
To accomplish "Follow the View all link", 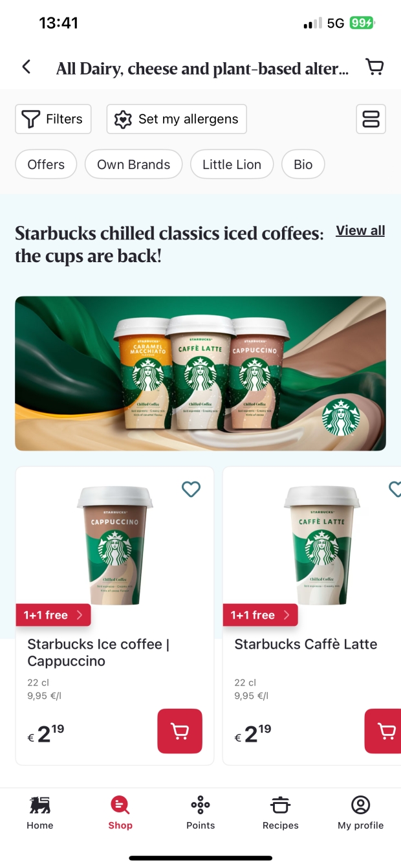I will [x=360, y=230].
